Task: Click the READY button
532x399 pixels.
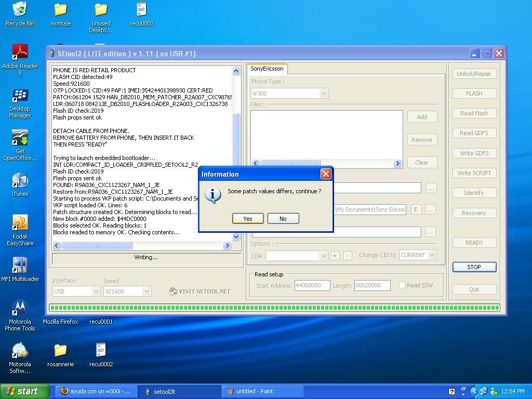Action: click(474, 243)
